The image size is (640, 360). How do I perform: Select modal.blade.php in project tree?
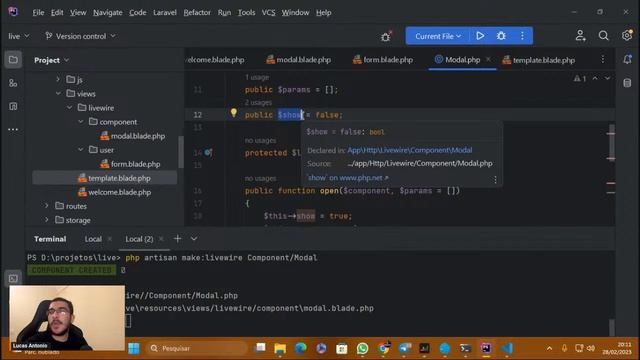[133, 136]
